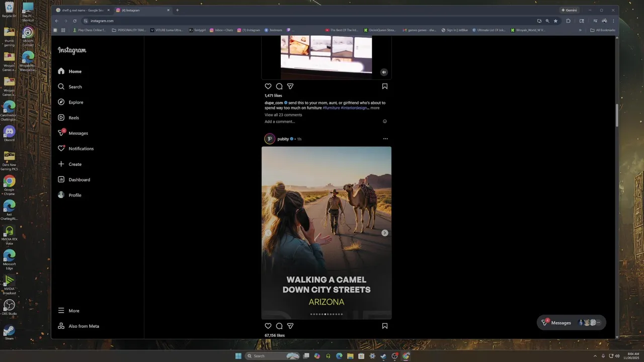Open a new Chrome tab
Viewport: 644px width, 362px height.
[177, 10]
